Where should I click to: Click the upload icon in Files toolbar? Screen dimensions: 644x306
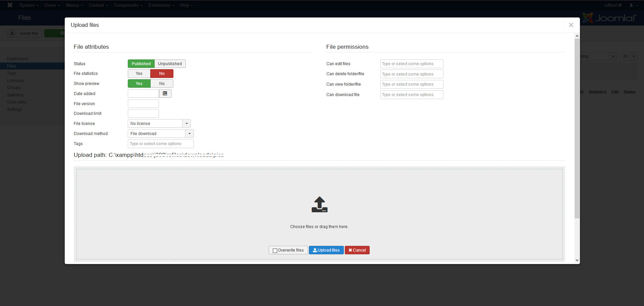click(x=12, y=33)
